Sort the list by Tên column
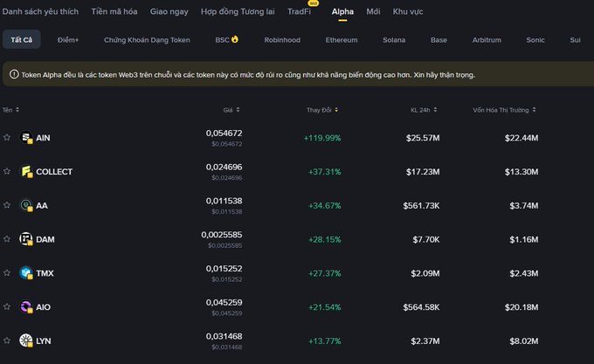The image size is (594, 364). click(10, 110)
